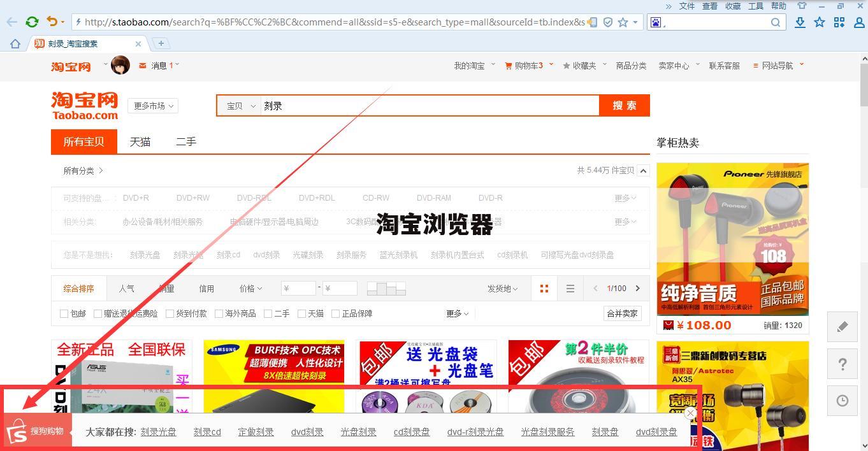The height and width of the screenshot is (451, 868).
Task: Expand 网站导航 menu
Action: [778, 66]
